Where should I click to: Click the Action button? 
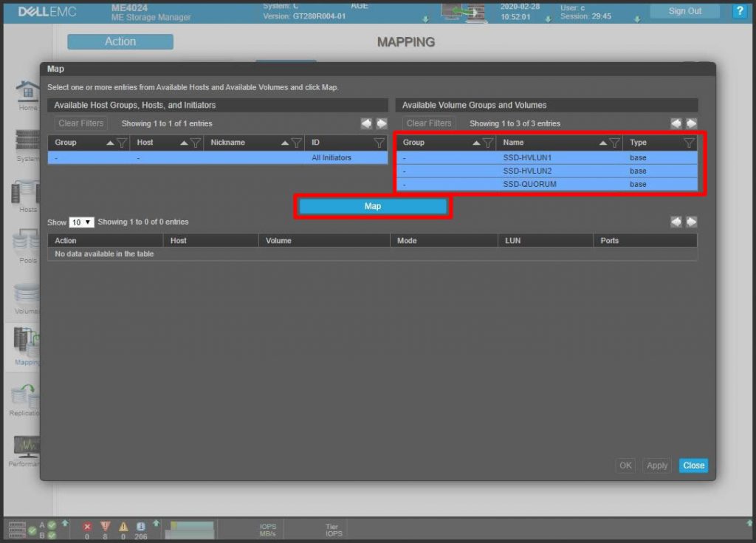(120, 41)
